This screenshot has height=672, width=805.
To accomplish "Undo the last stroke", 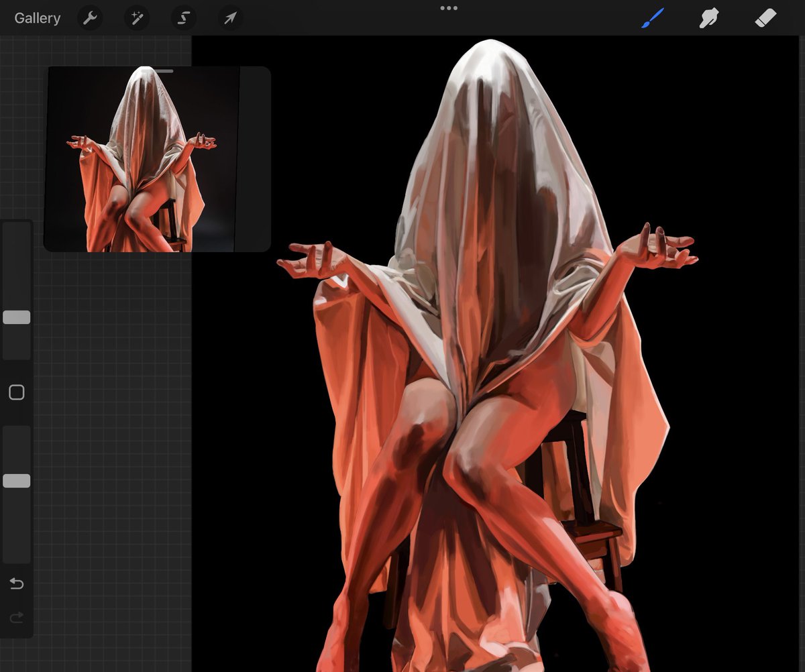I will [x=17, y=583].
